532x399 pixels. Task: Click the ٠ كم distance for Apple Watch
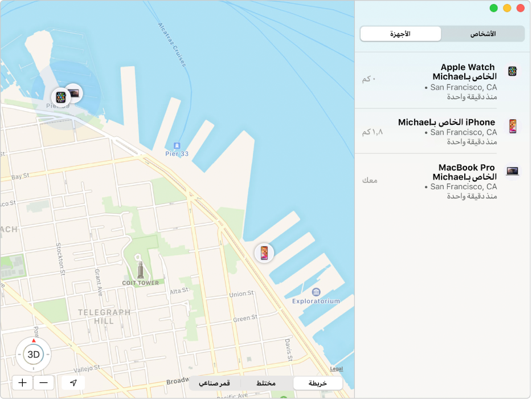tap(369, 79)
